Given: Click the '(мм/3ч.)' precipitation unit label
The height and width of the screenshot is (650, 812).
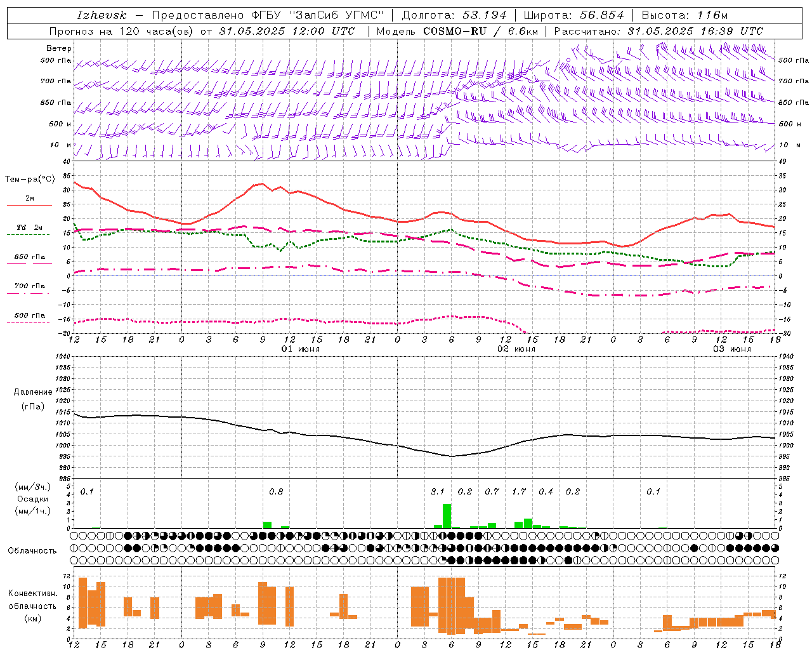Looking at the screenshot, I should (32, 487).
